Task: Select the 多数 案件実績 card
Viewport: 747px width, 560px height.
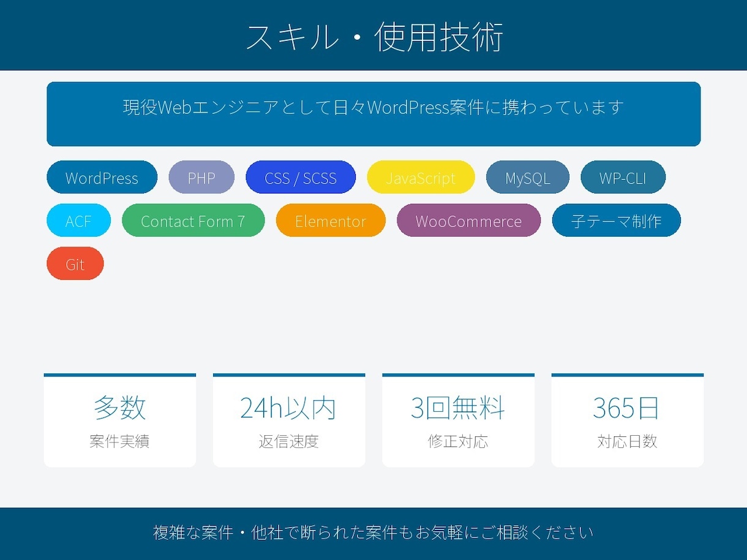Action: pyautogui.click(x=120, y=420)
